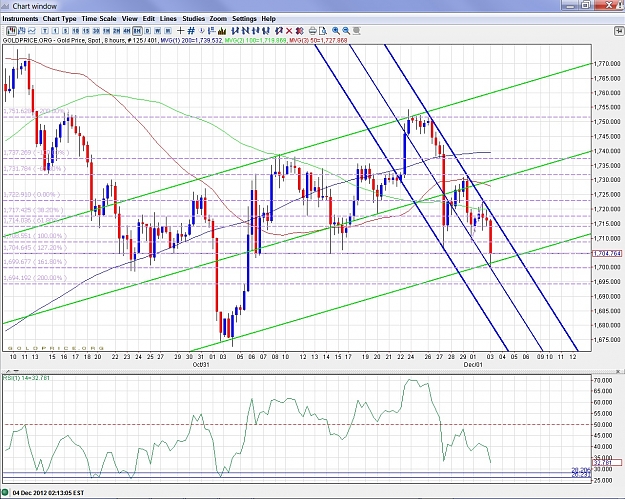The image size is (625, 499).
Task: Select the second line drawing tool
Action: [246, 31]
